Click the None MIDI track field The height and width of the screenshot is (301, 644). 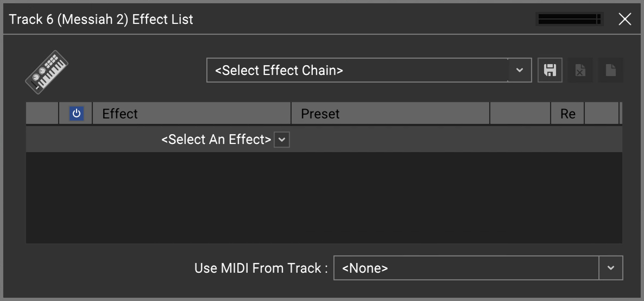pos(466,268)
